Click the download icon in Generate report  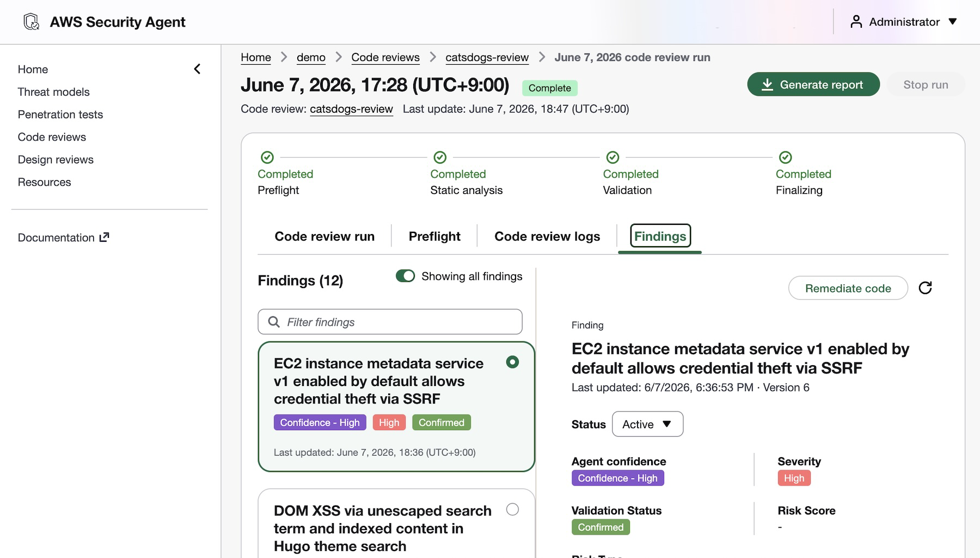pyautogui.click(x=767, y=84)
